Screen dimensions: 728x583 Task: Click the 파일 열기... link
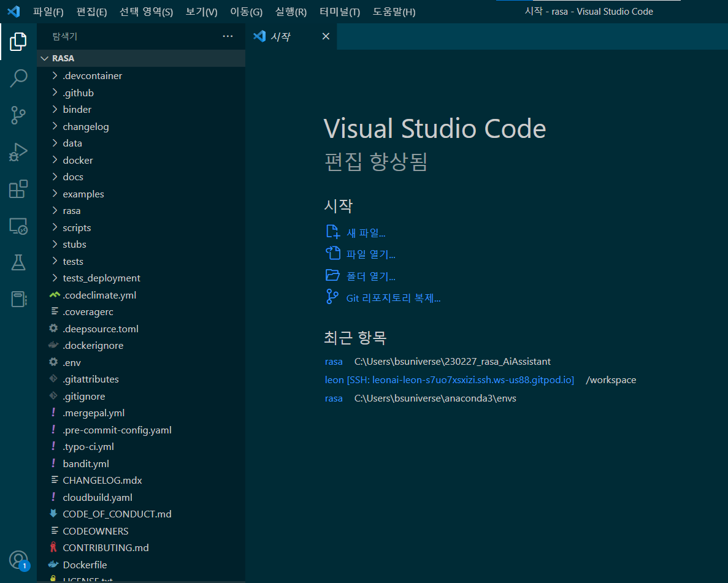(x=371, y=254)
